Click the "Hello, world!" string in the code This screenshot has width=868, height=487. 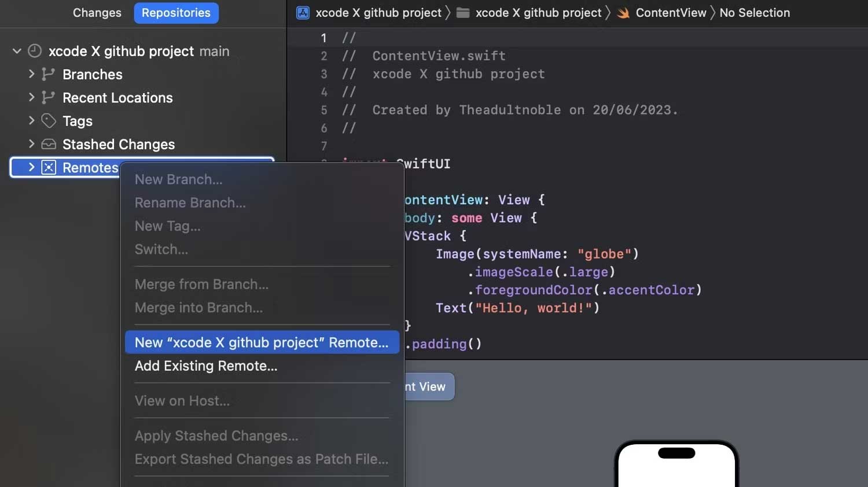click(x=534, y=308)
